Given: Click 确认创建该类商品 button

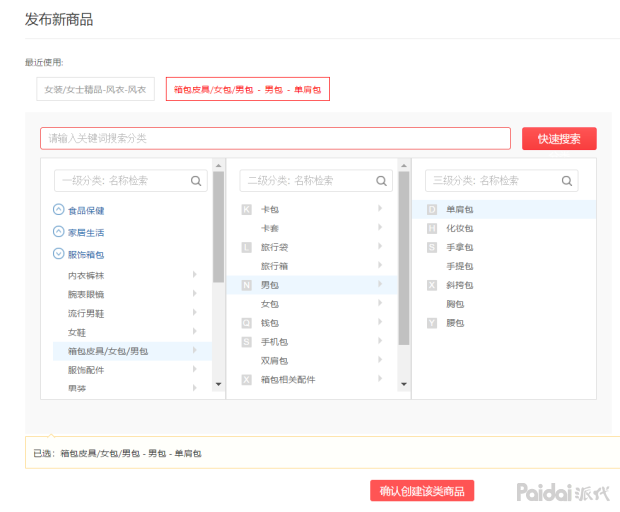Looking at the screenshot, I should coord(421,491).
